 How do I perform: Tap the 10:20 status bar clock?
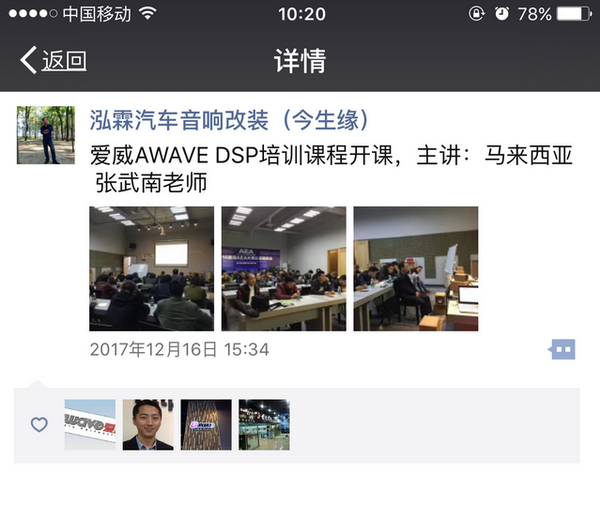pyautogui.click(x=302, y=15)
